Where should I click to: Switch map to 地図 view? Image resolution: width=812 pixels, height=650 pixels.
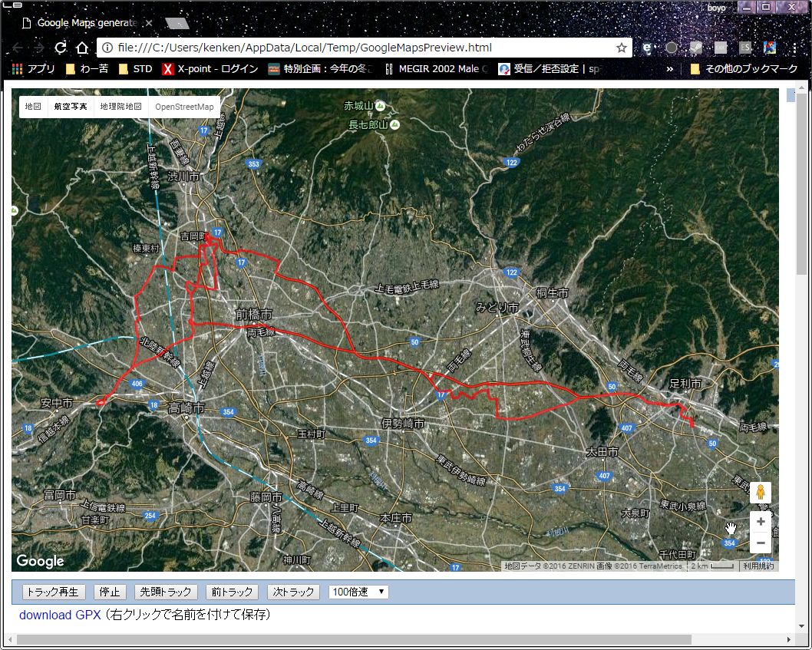33,107
